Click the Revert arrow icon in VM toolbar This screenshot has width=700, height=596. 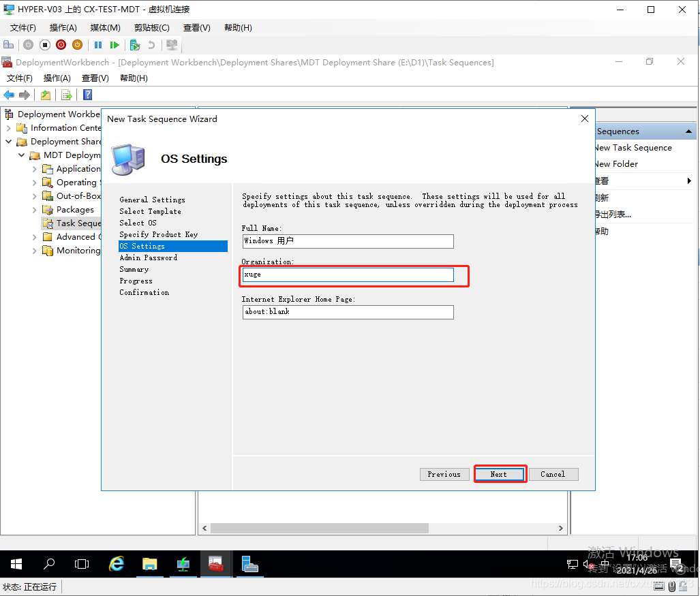click(151, 44)
